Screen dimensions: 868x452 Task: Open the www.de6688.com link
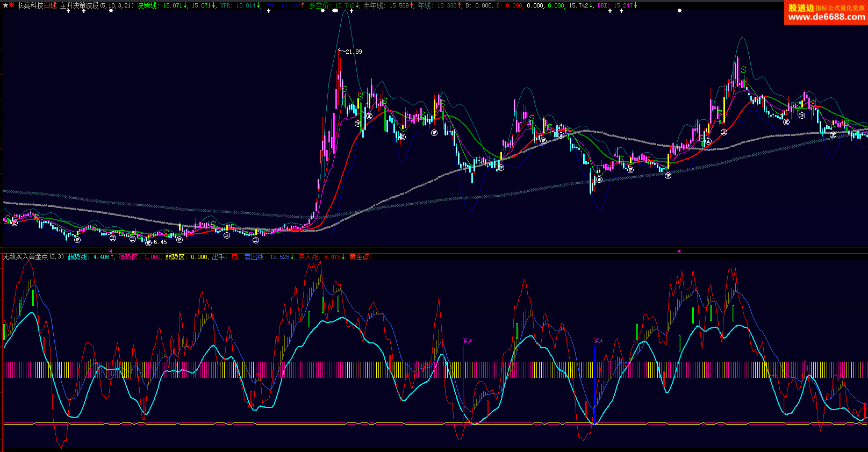(x=826, y=17)
